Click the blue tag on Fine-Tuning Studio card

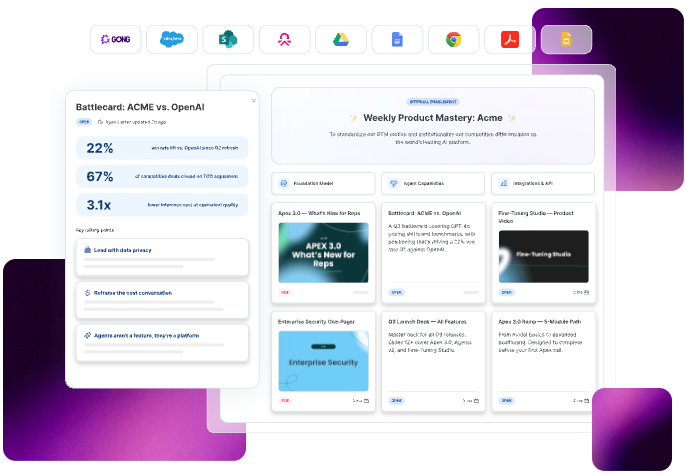507,292
